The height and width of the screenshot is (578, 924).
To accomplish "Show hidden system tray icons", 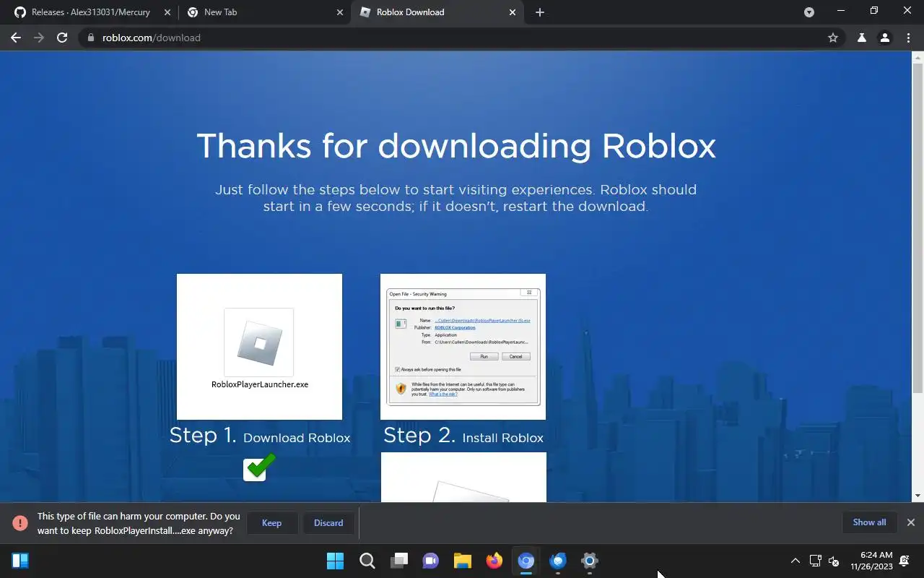I will coord(796,561).
